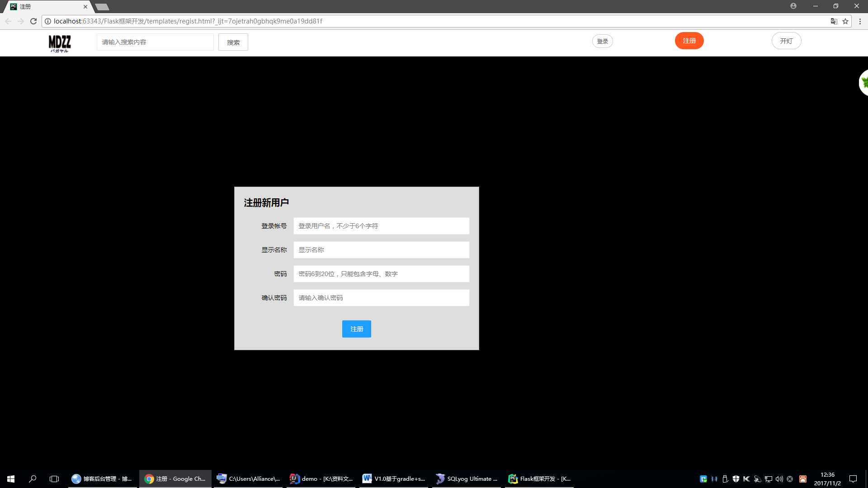Switch to C:\Users\Alliance taskbar window
This screenshot has height=488, width=868.
(x=249, y=479)
